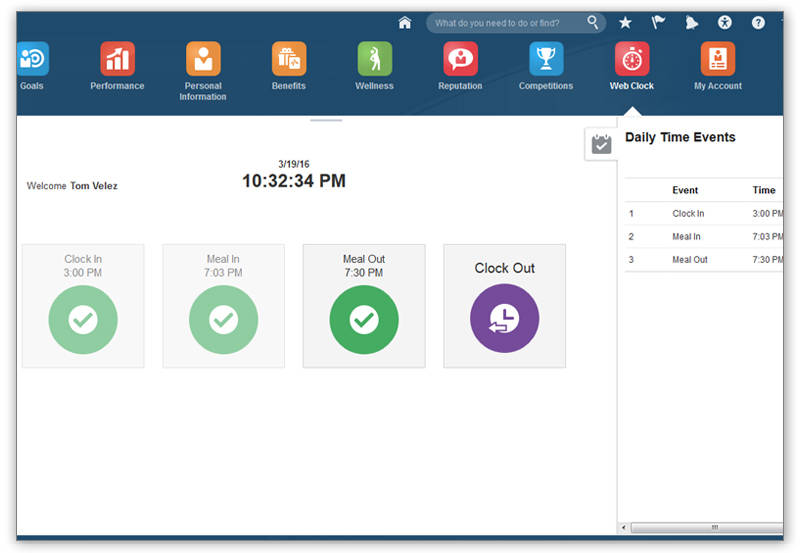Open the Watchlist flag icon

tap(658, 23)
